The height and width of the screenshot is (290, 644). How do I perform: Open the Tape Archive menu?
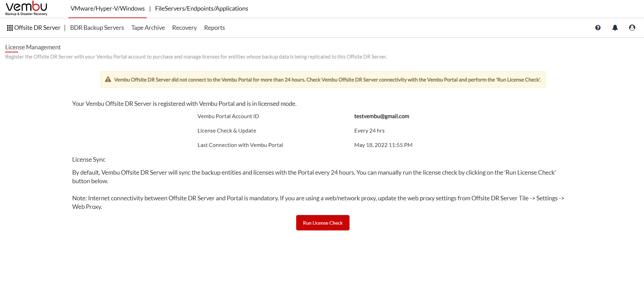148,28
